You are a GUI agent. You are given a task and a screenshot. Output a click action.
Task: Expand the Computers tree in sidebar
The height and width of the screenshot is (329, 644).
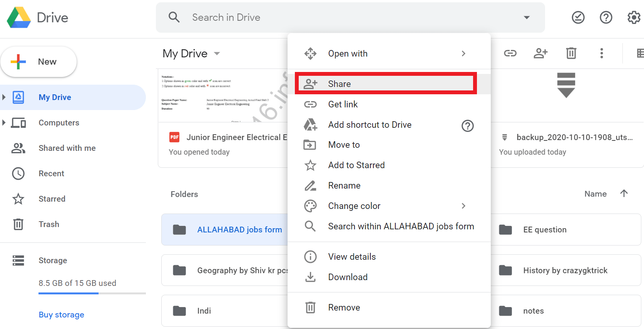pyautogui.click(x=4, y=123)
